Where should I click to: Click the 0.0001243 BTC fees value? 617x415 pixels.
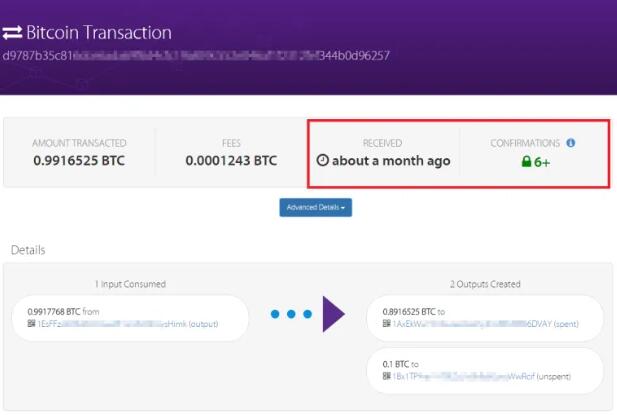pos(231,160)
